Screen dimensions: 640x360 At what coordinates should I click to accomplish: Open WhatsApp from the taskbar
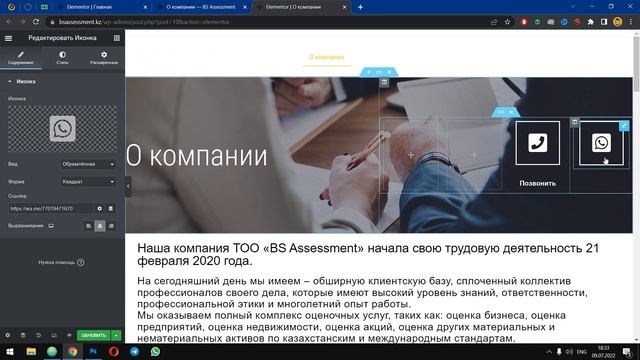155,351
